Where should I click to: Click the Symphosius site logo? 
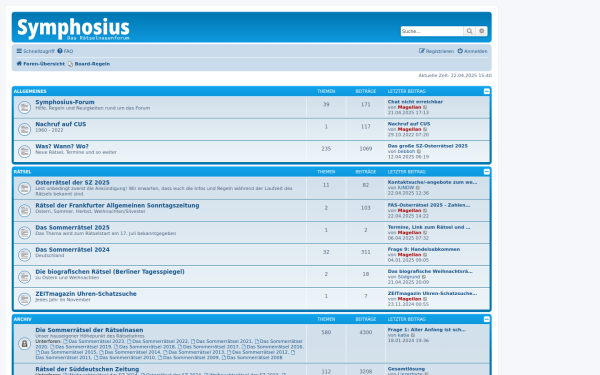pos(73,29)
